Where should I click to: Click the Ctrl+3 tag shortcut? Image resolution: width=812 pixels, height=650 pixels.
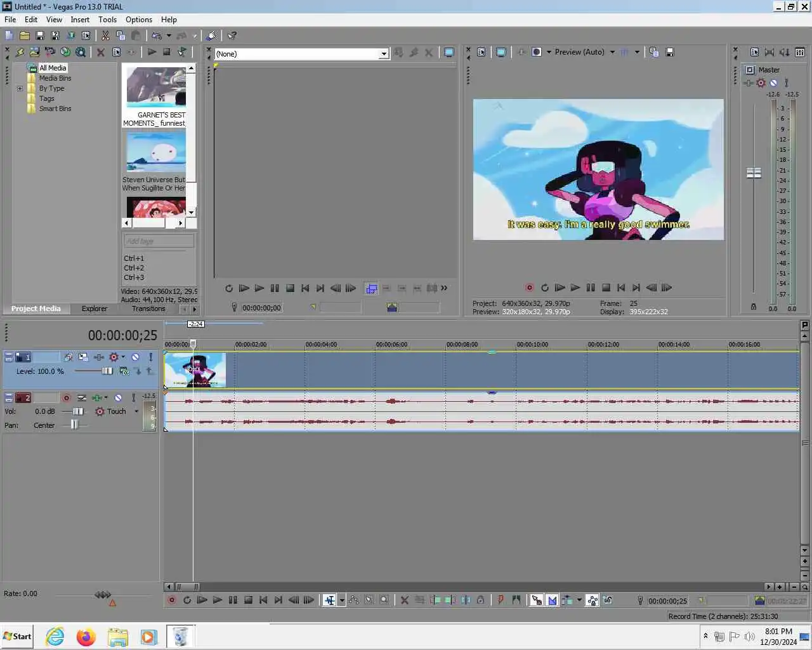pos(134,277)
